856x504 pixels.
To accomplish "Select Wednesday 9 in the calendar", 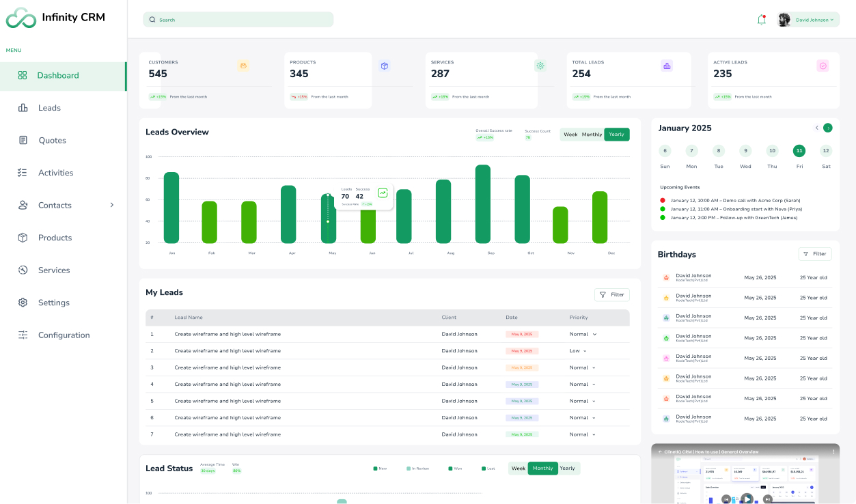I will [745, 151].
